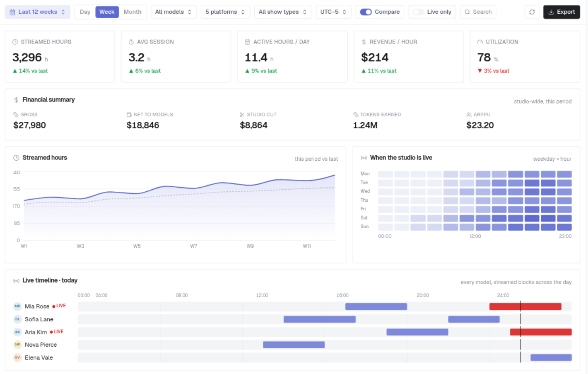Click the W7 label on chart axis

click(194, 246)
